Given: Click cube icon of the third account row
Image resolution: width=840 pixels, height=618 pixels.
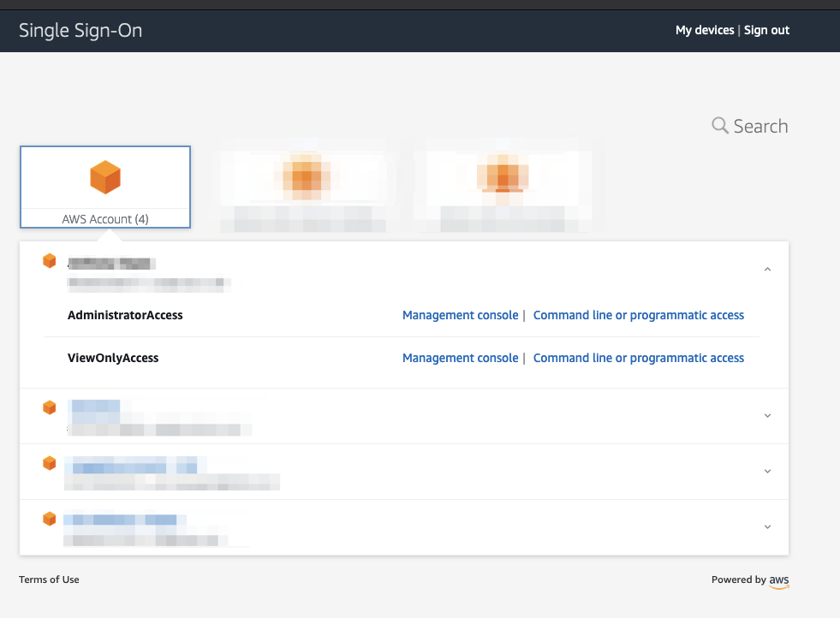Looking at the screenshot, I should pyautogui.click(x=50, y=463).
